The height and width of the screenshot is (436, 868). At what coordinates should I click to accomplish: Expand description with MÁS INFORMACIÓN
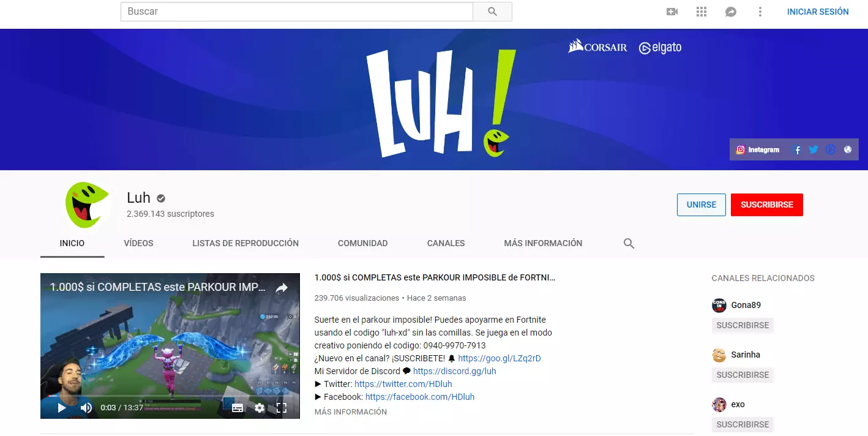click(x=351, y=412)
